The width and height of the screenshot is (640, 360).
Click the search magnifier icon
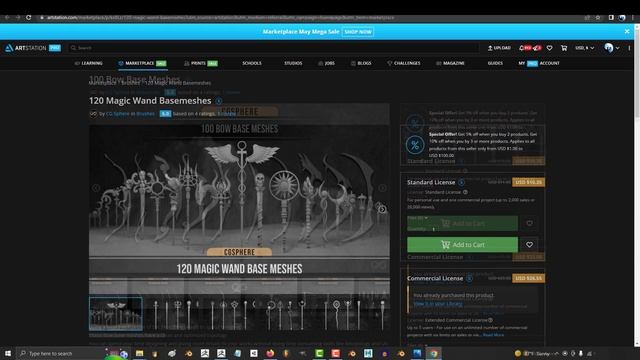tap(73, 48)
